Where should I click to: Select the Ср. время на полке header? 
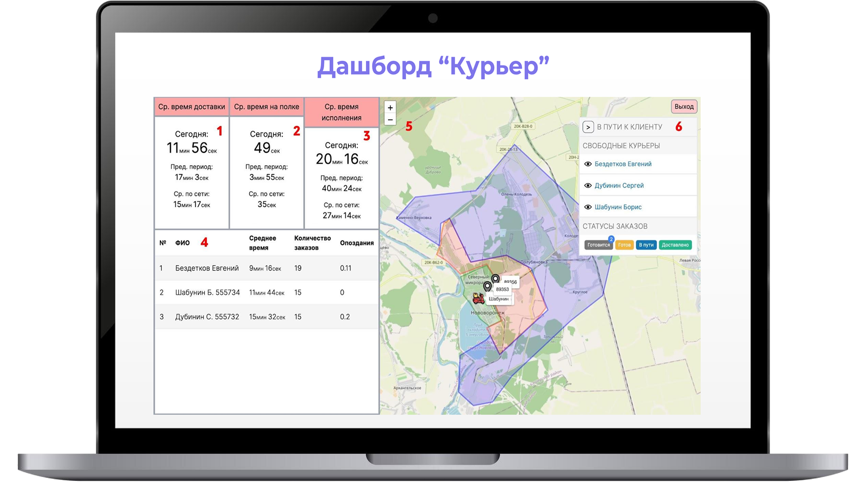tap(266, 107)
